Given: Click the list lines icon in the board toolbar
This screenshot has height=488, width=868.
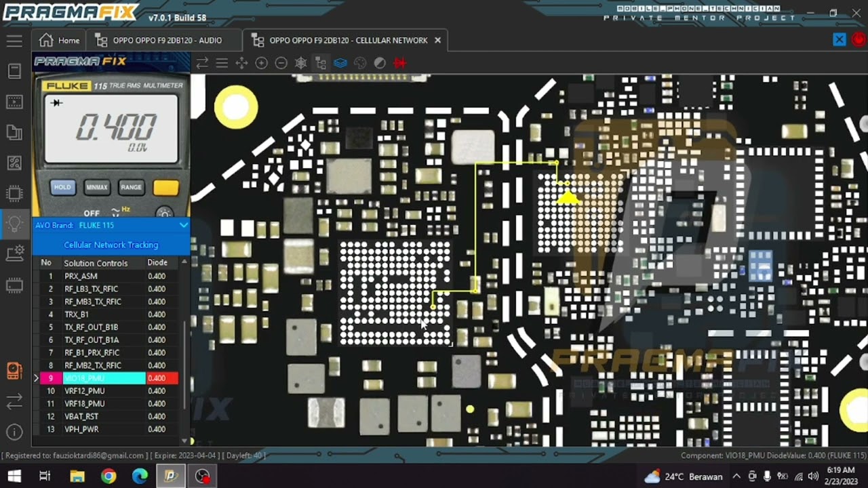Looking at the screenshot, I should [x=222, y=63].
